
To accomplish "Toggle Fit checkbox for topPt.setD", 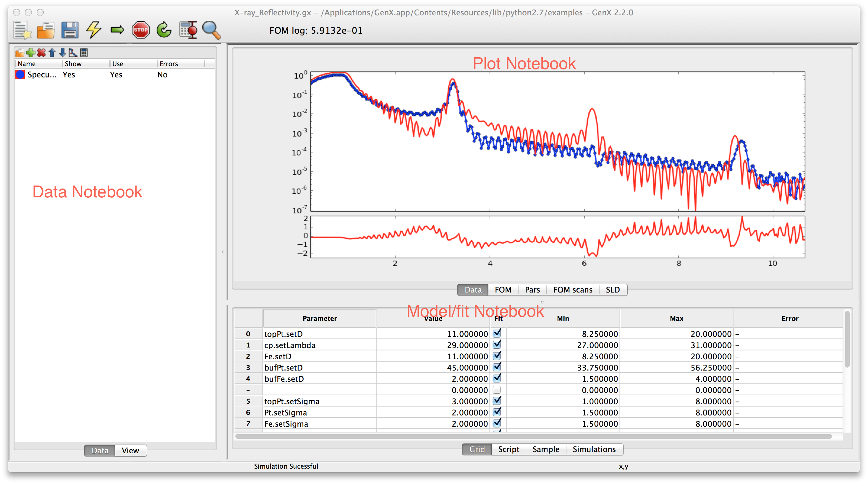I will click(497, 333).
